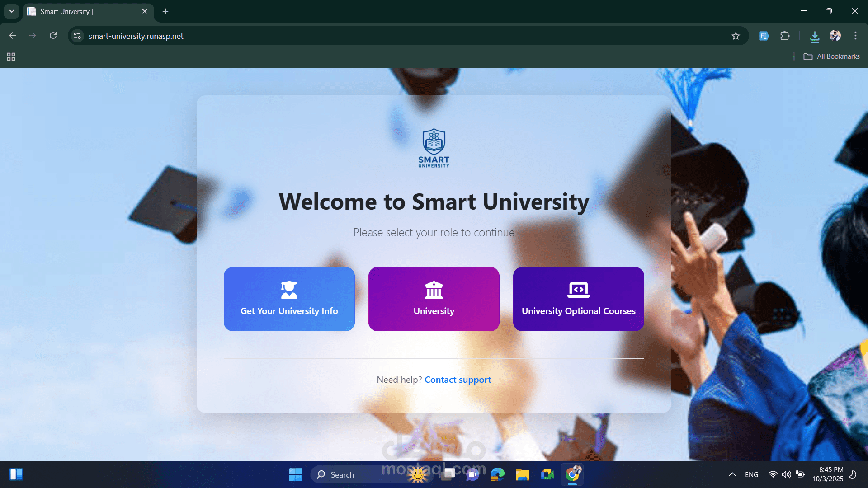Go forward in browser history
Viewport: 868px width, 488px height.
pos(33,36)
